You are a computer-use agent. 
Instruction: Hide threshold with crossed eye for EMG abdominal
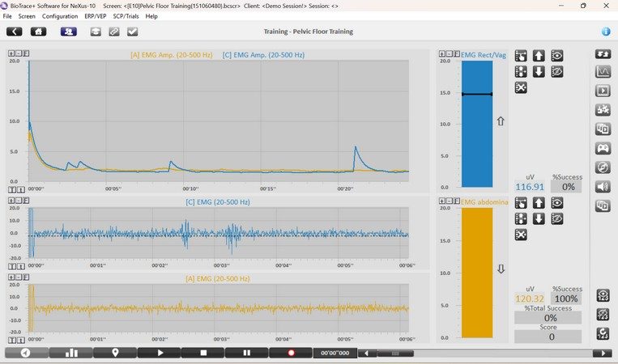pos(557,218)
